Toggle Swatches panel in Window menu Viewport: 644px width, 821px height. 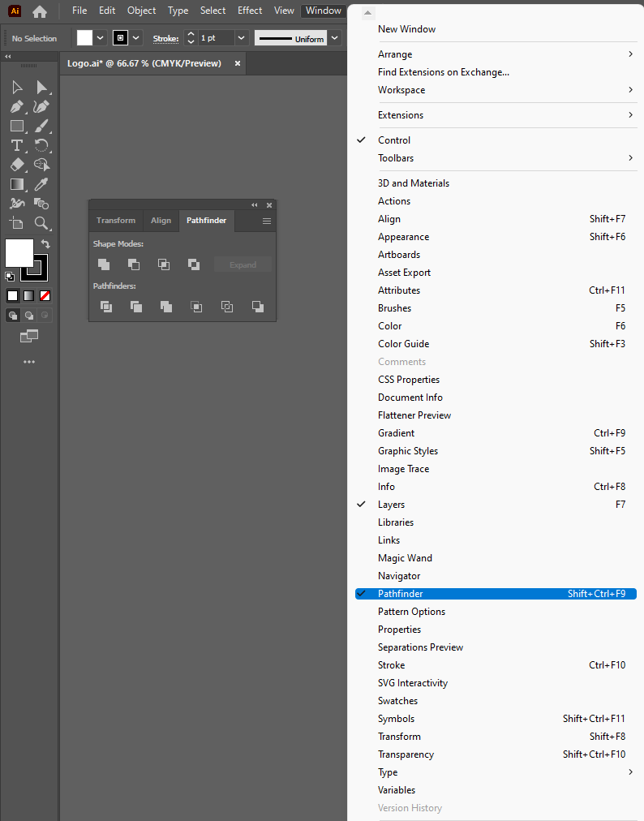tap(496, 701)
